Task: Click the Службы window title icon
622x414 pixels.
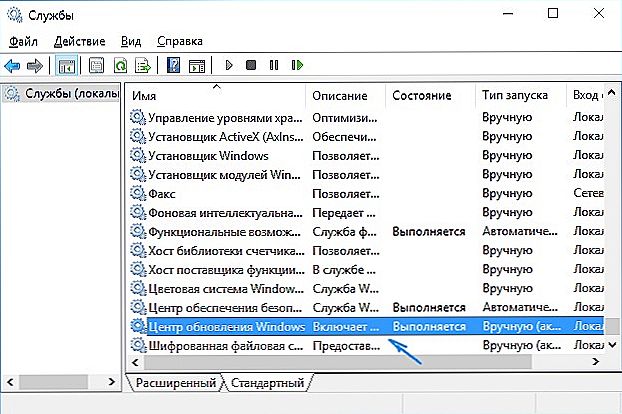Action: point(15,15)
